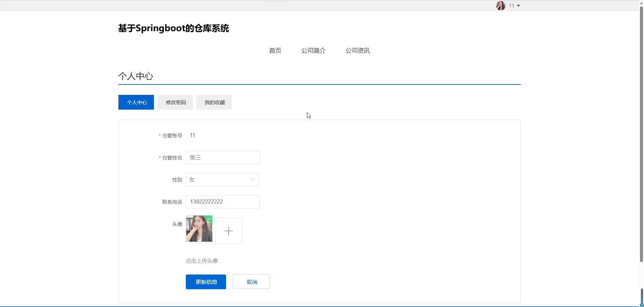644x307 pixels.
Task: Open the account dropdown arrow beside 11
Action: click(518, 6)
